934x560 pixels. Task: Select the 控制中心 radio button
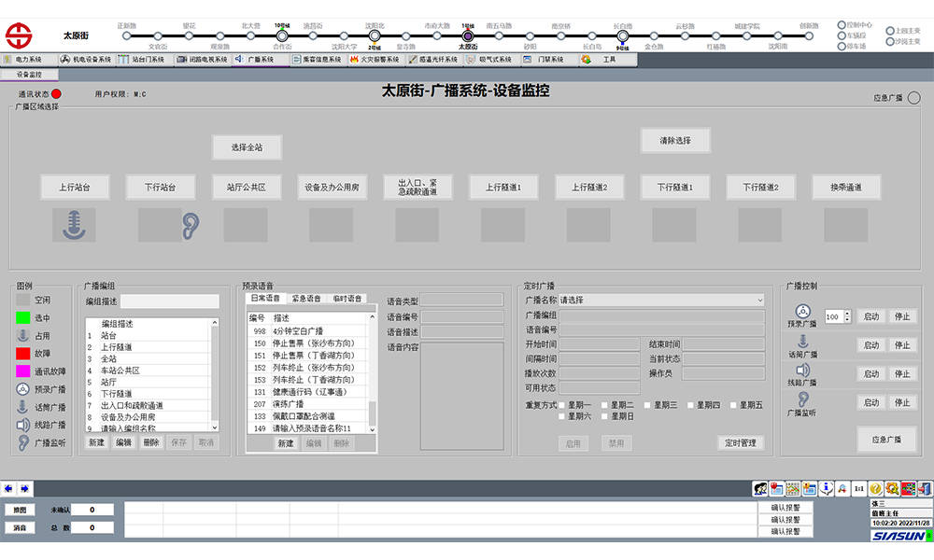click(842, 25)
